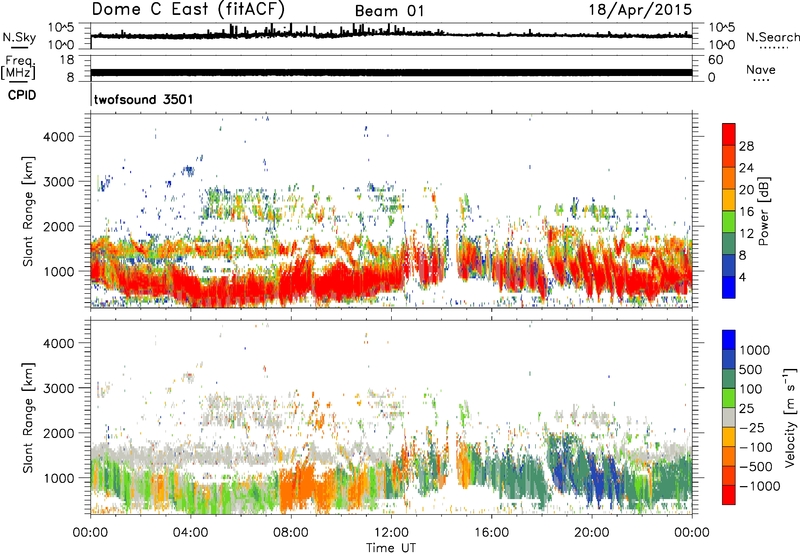
Task: Click the 'Time UT' axis label
Action: [391, 548]
